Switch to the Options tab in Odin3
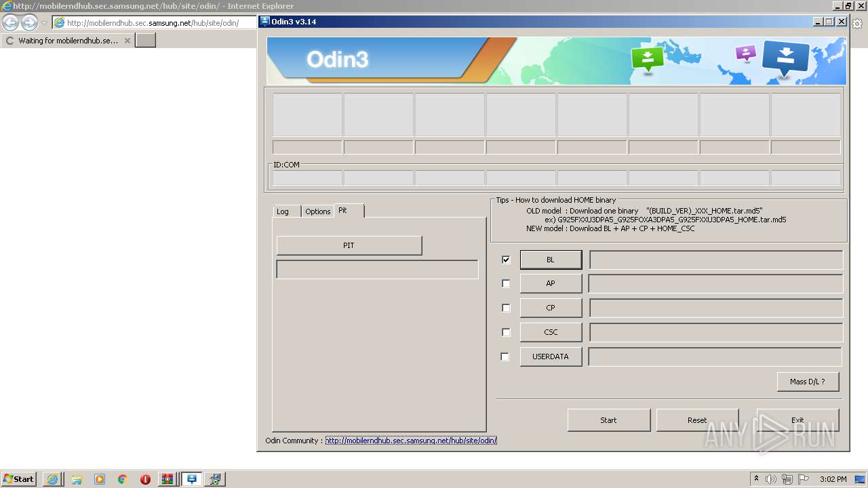Screen dimensions: 868x488 click(317, 211)
